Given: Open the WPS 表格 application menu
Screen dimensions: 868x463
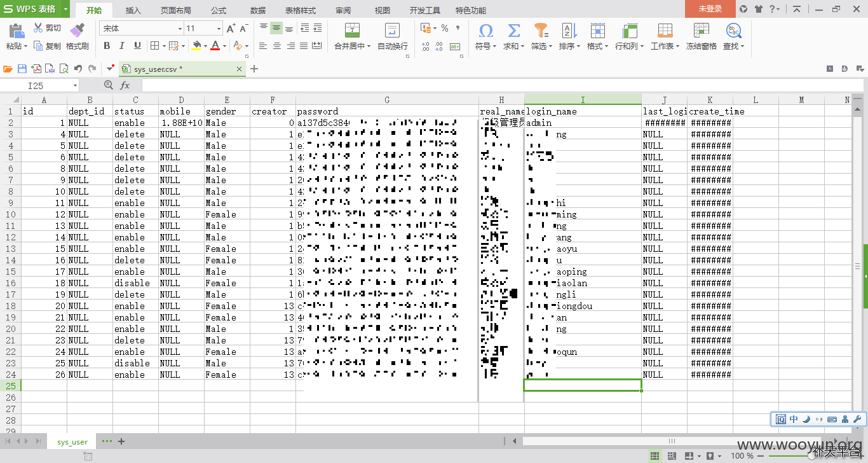Looking at the screenshot, I should click(36, 9).
